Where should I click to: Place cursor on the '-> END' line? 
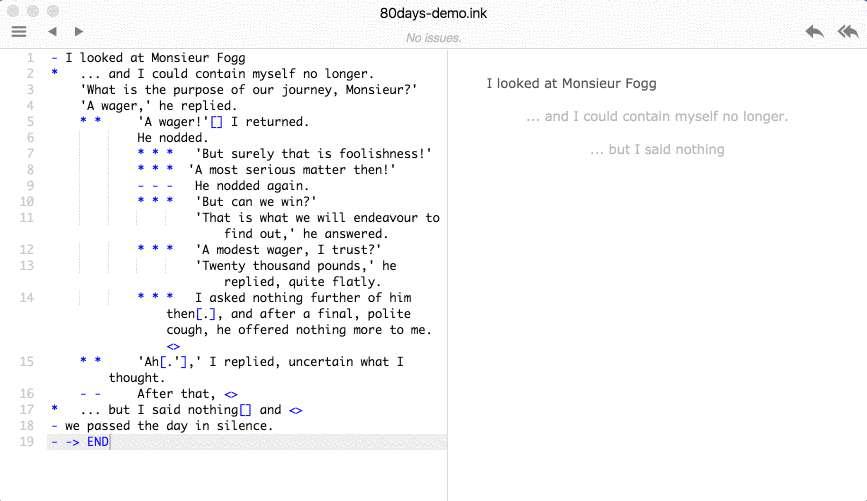click(x=247, y=442)
